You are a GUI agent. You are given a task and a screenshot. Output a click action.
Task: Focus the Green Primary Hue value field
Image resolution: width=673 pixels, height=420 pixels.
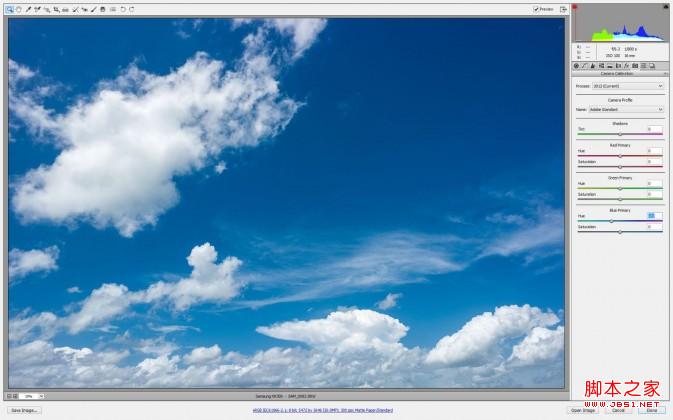(655, 183)
